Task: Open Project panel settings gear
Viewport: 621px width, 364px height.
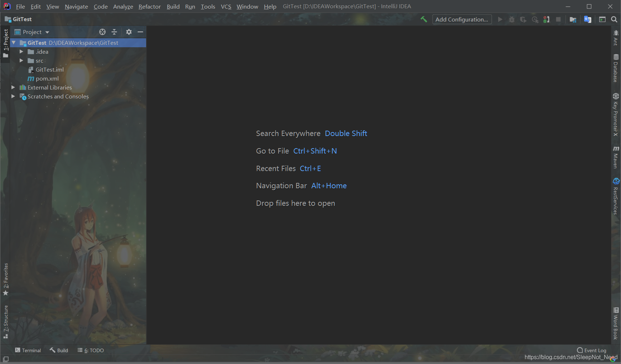Action: [129, 32]
